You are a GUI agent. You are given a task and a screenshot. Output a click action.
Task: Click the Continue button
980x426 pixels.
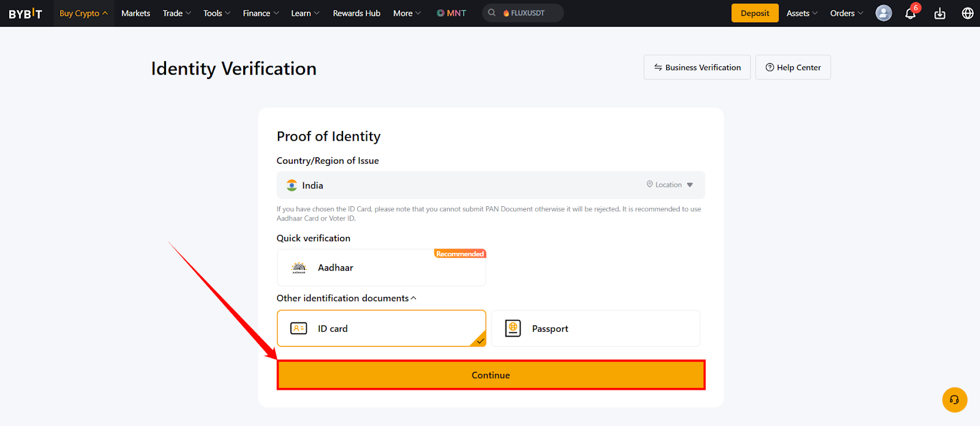tap(491, 375)
